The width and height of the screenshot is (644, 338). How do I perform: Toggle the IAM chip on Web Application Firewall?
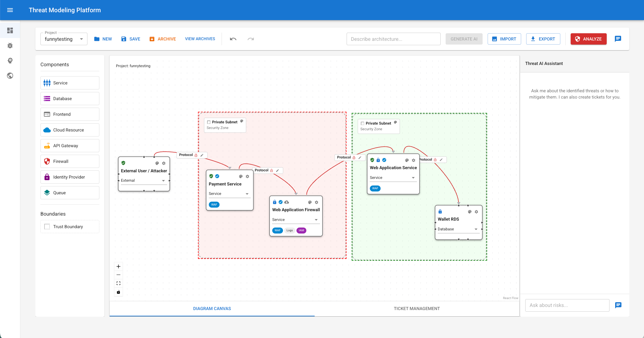click(x=301, y=230)
